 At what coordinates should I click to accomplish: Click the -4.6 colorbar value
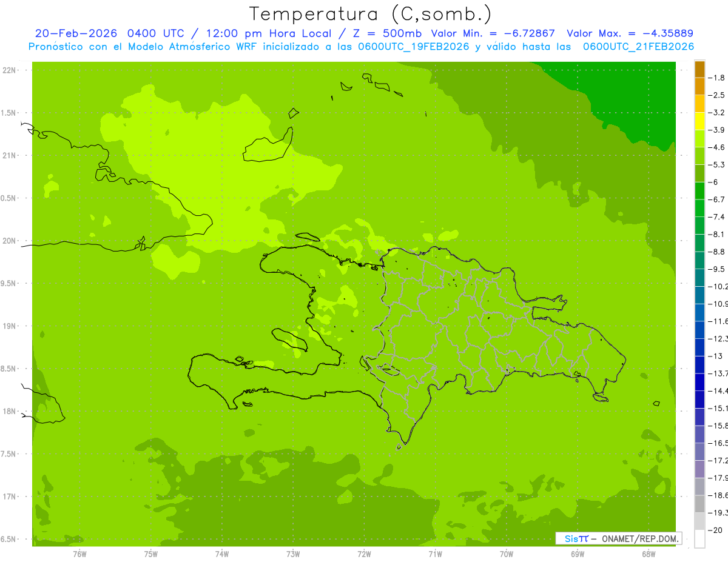pos(716,147)
